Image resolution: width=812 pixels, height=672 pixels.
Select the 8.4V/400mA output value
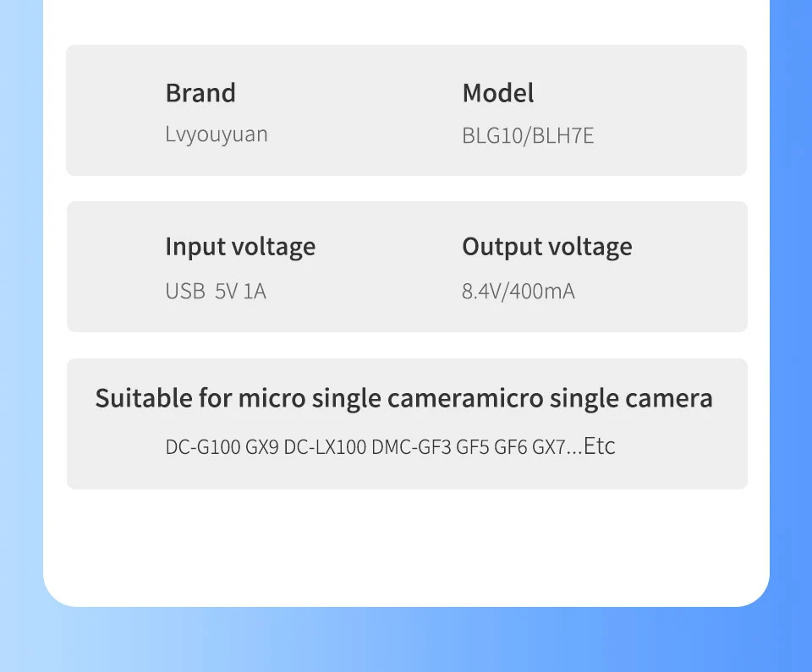click(x=518, y=292)
